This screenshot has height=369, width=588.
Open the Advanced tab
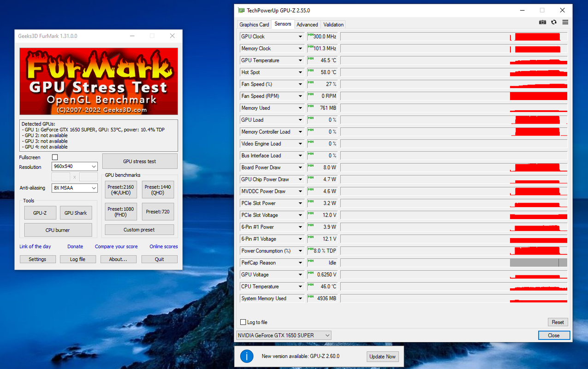(307, 24)
